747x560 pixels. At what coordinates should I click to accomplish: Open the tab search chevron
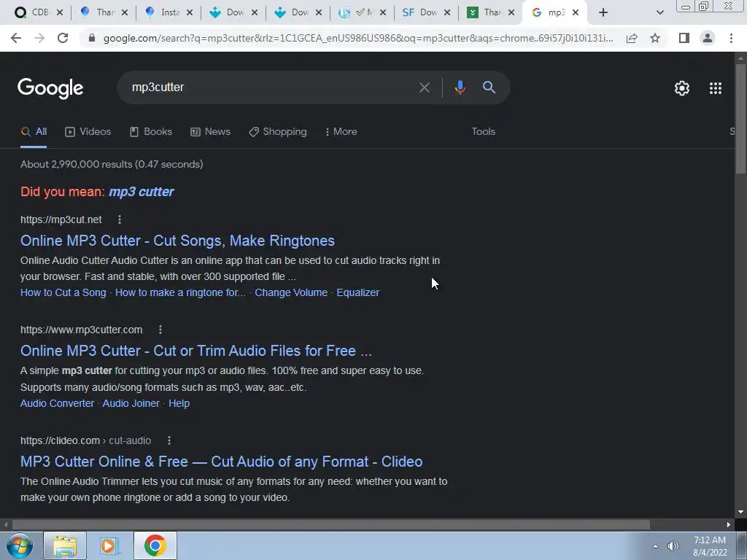pos(659,12)
